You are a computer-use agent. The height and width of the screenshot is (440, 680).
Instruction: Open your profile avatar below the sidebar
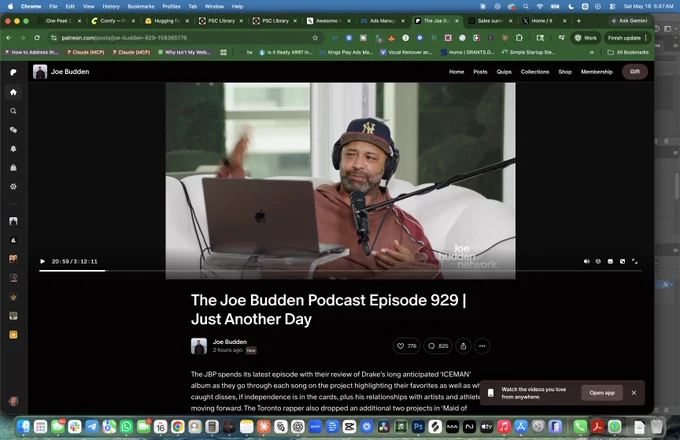pos(13,401)
